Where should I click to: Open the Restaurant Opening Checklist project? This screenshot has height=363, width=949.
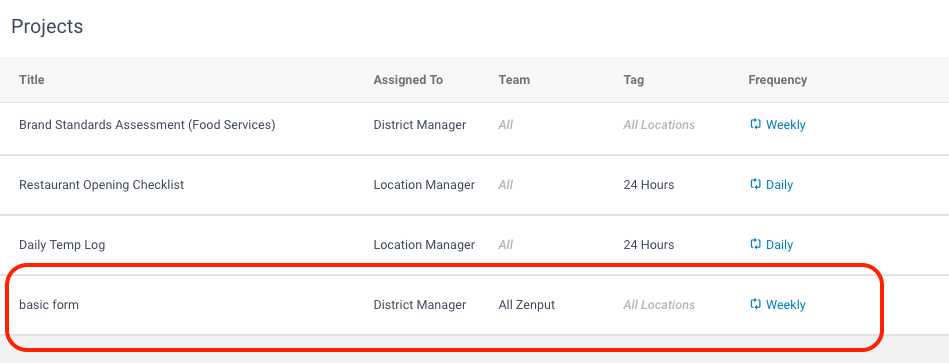pos(102,185)
